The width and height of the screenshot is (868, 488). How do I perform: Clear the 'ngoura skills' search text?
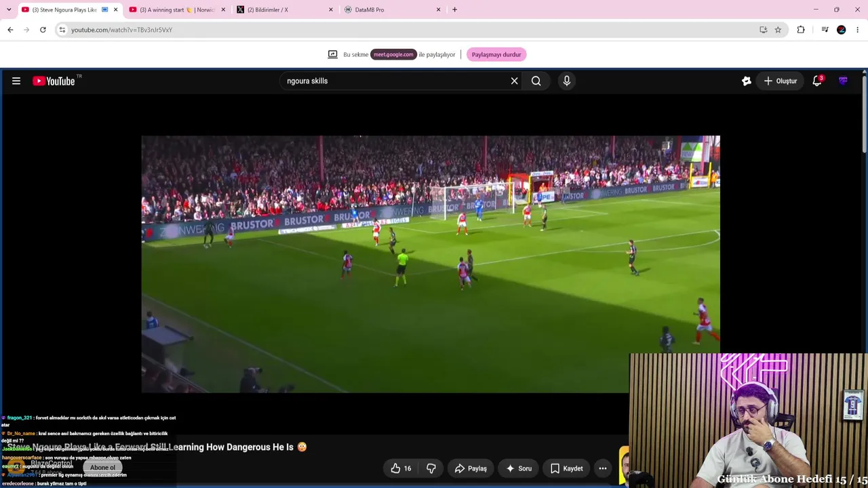click(x=514, y=81)
